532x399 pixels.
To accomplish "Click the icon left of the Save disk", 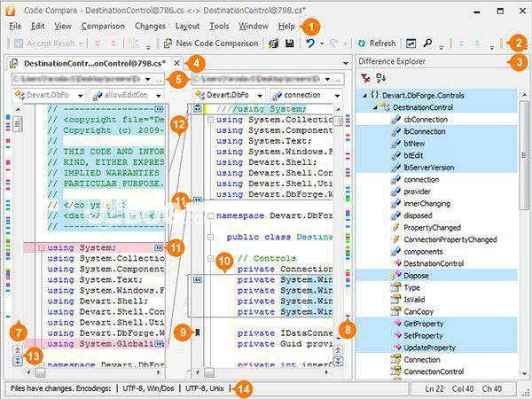I will [x=273, y=43].
